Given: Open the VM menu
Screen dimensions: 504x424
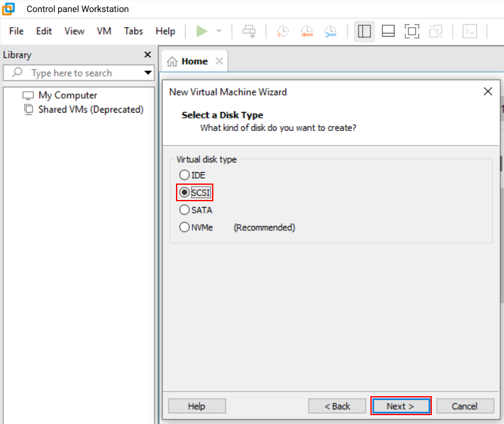Looking at the screenshot, I should [x=104, y=31].
